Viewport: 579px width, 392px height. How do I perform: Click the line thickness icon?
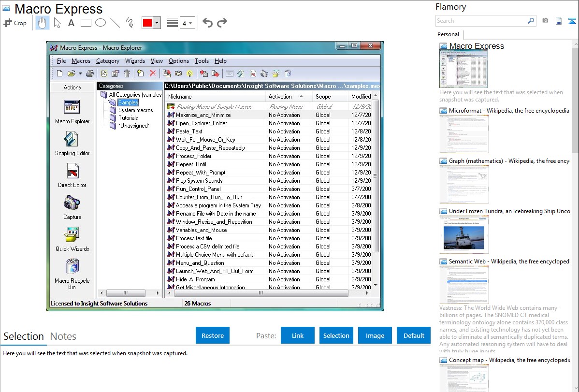pos(173,23)
